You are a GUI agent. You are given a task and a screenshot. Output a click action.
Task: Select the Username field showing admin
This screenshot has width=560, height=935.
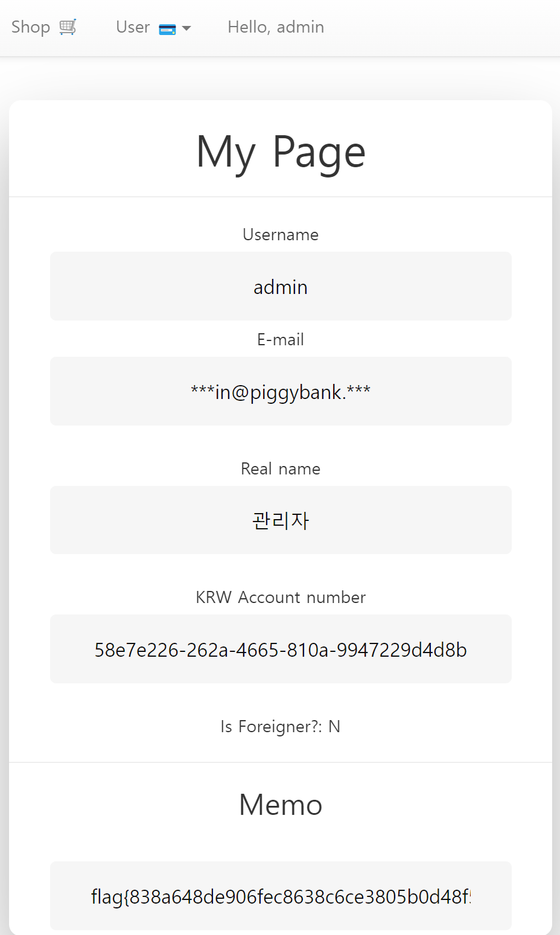[x=280, y=286]
